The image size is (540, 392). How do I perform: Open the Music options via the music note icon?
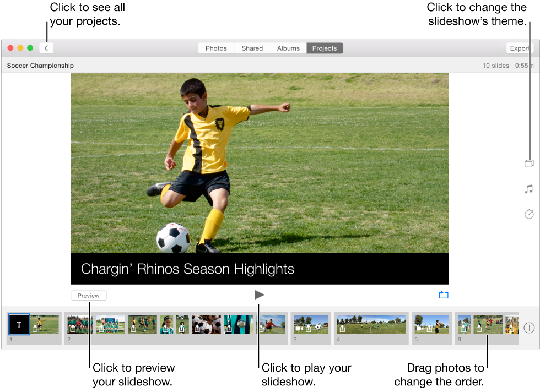coord(529,189)
